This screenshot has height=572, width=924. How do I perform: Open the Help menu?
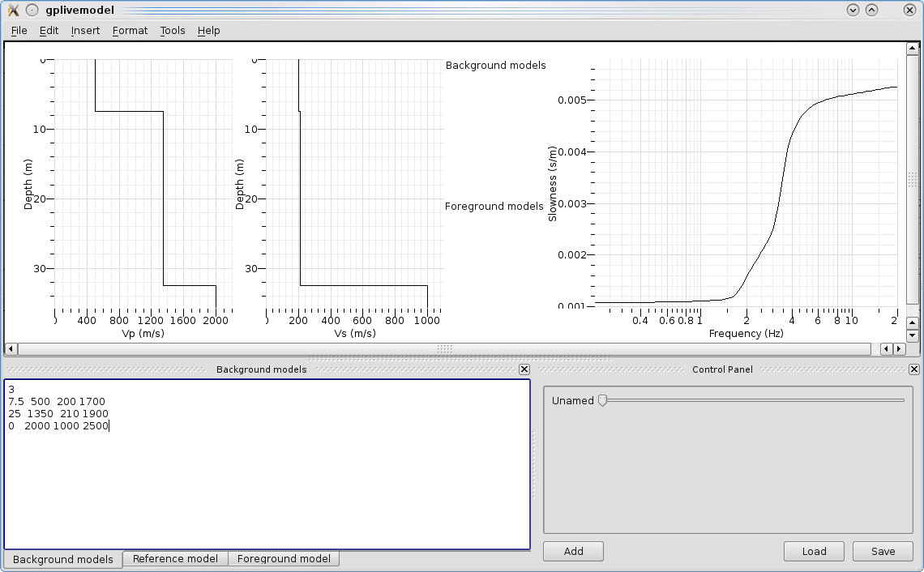click(208, 31)
